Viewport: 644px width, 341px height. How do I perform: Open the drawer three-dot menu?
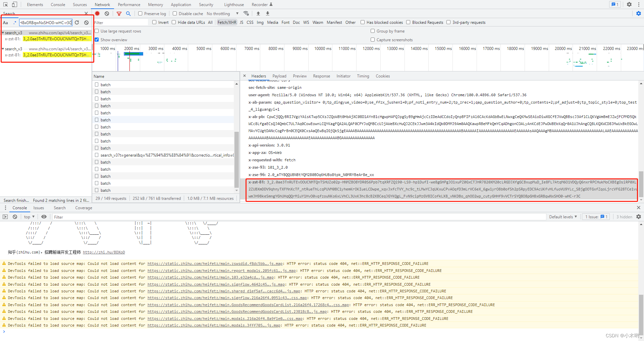coord(5,208)
